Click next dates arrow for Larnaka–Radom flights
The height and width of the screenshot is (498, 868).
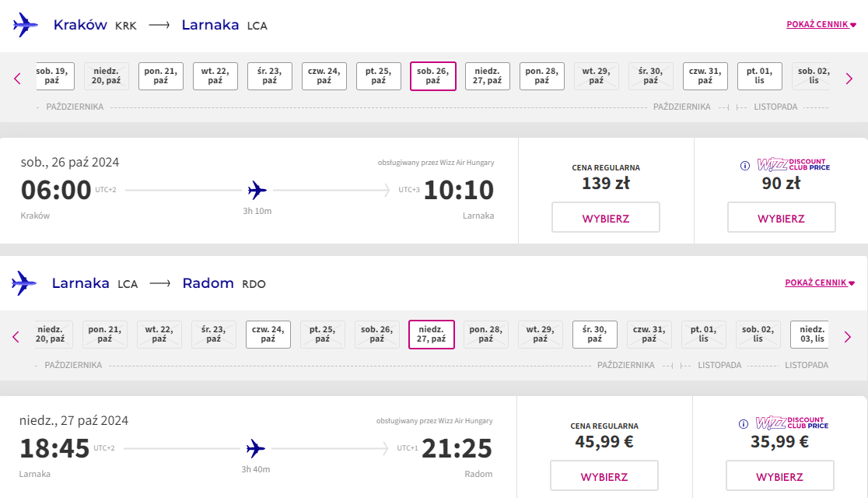point(848,337)
